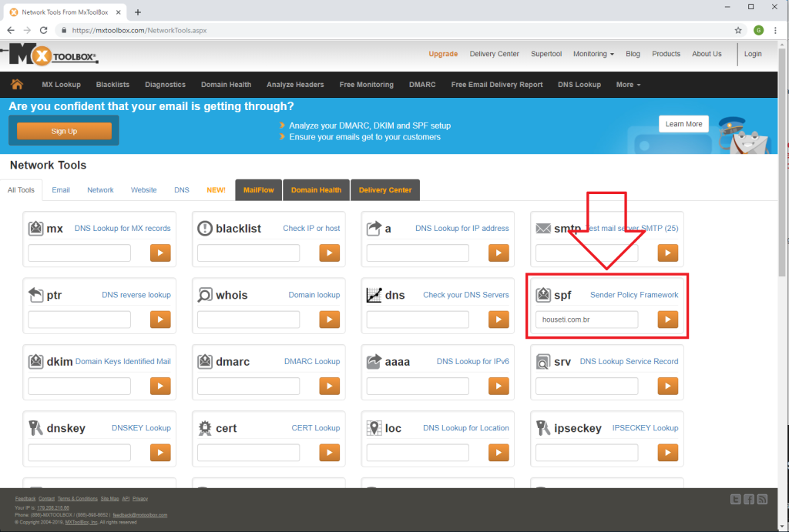Reload the page in the browser
The height and width of the screenshot is (532, 789).
click(44, 30)
